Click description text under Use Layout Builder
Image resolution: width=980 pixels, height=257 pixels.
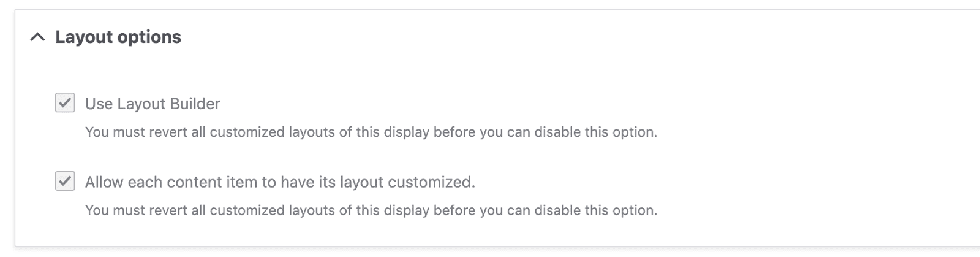(371, 132)
